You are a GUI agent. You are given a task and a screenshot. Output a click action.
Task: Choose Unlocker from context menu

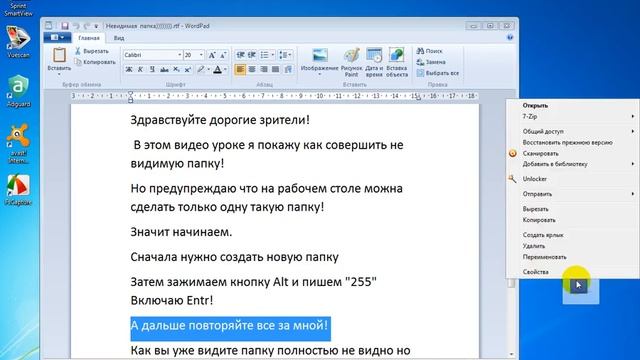click(573, 179)
